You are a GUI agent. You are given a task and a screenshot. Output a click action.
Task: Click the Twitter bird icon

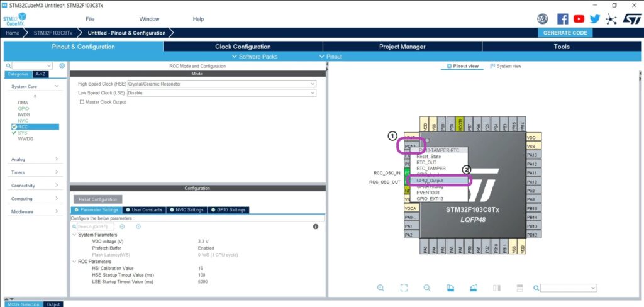(x=595, y=19)
